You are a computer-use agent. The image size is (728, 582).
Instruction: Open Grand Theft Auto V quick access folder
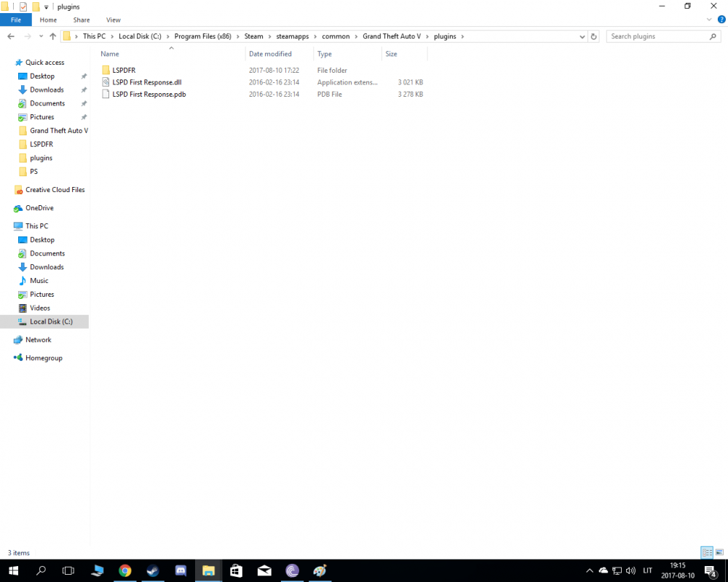(x=58, y=130)
